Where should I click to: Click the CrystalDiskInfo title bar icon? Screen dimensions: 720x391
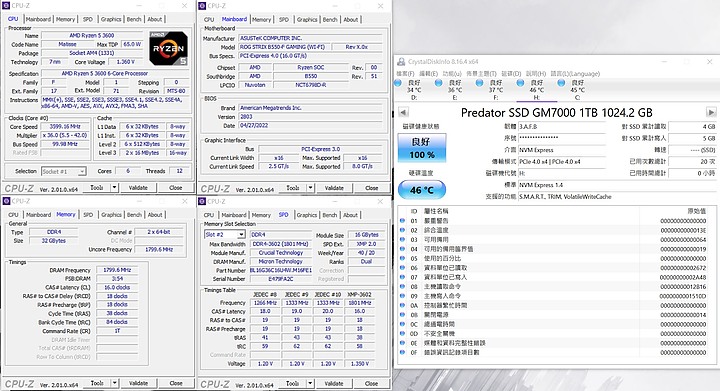pyautogui.click(x=401, y=61)
